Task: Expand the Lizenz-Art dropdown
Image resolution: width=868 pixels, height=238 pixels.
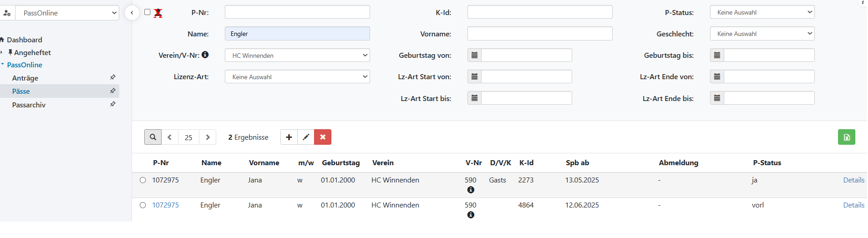Action: click(x=297, y=77)
